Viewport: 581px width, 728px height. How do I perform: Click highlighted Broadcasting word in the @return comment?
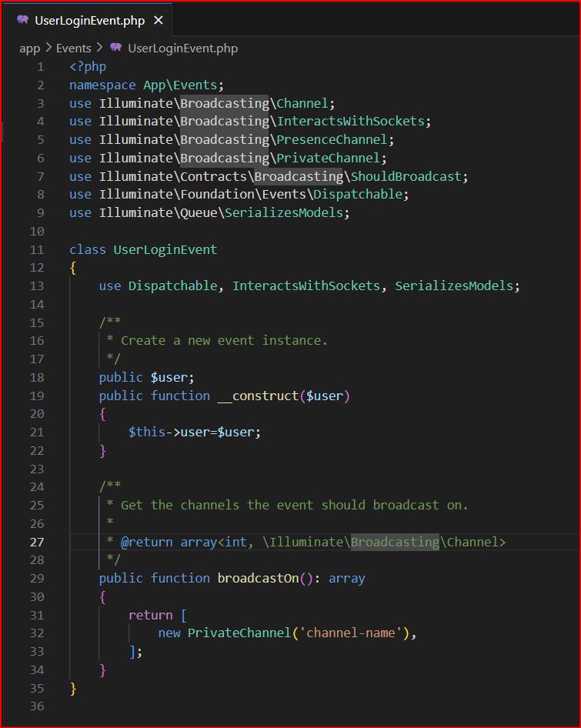(395, 542)
